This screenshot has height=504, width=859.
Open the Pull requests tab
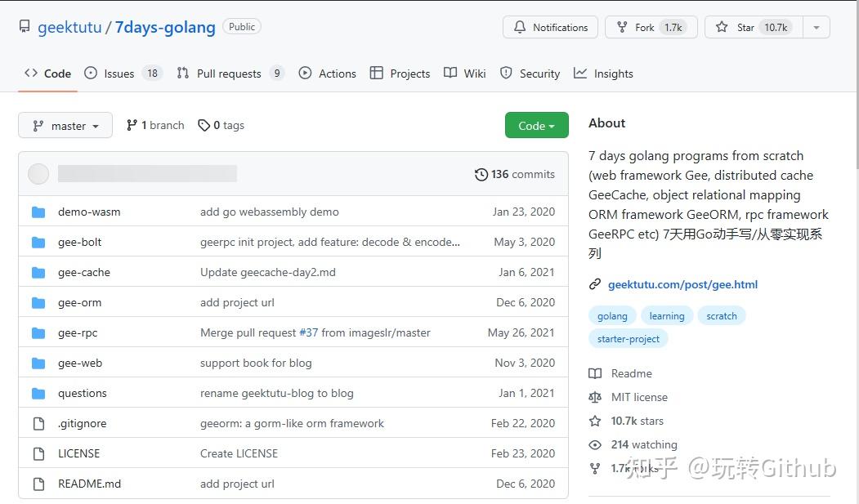tap(228, 74)
